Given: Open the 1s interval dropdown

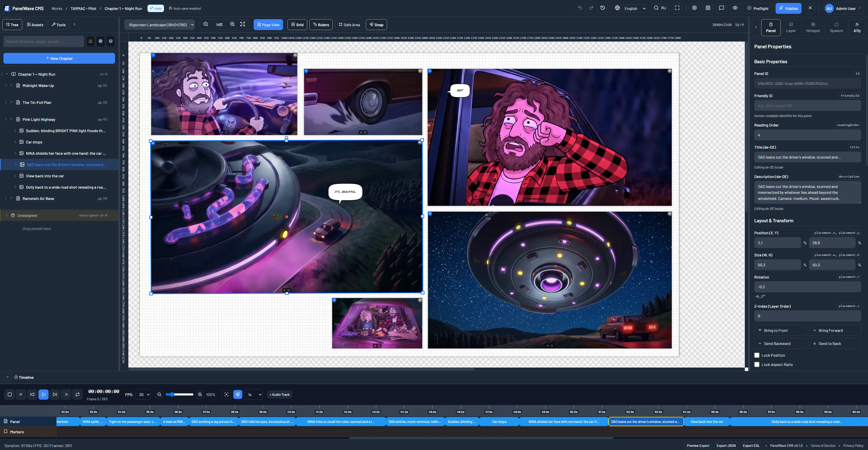Looking at the screenshot, I should click(253, 394).
